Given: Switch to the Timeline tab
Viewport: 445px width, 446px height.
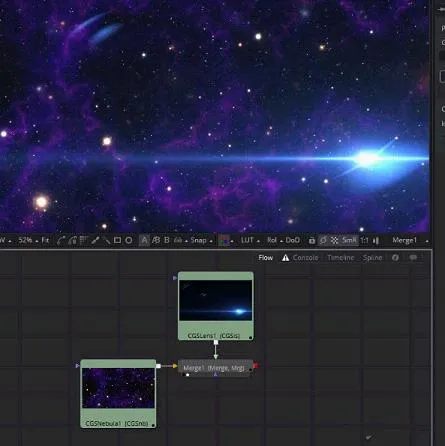Looking at the screenshot, I should point(341,258).
